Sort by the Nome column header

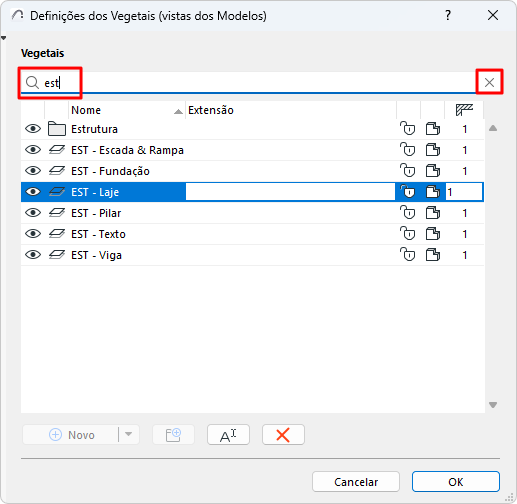pos(127,110)
